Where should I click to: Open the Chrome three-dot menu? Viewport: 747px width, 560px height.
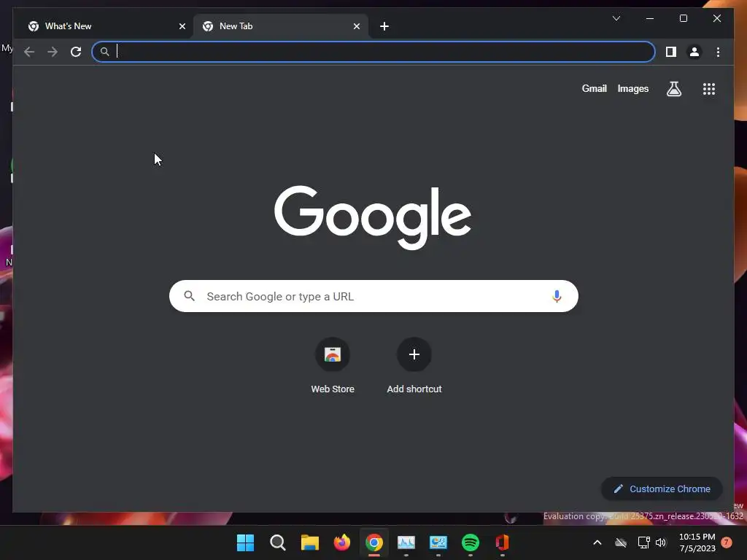[718, 52]
